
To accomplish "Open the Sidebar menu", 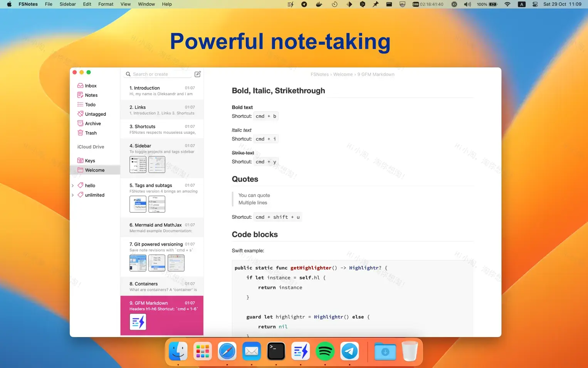I will tap(67, 4).
